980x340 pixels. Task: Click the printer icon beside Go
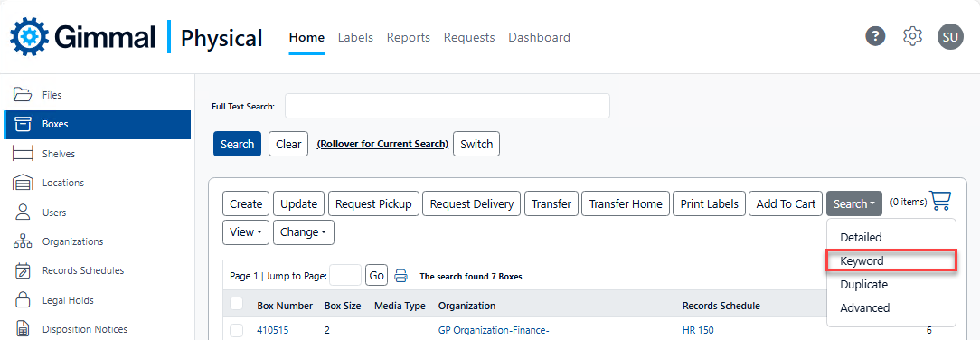[x=401, y=276]
